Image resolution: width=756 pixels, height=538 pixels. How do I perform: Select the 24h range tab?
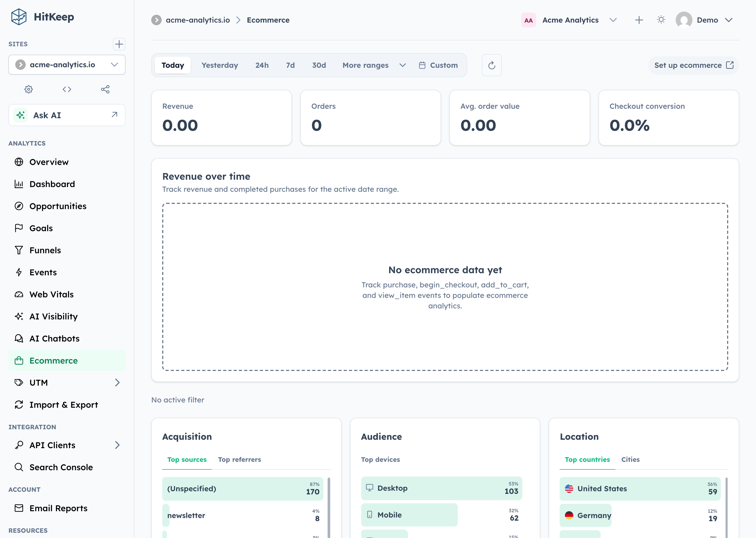pos(262,65)
